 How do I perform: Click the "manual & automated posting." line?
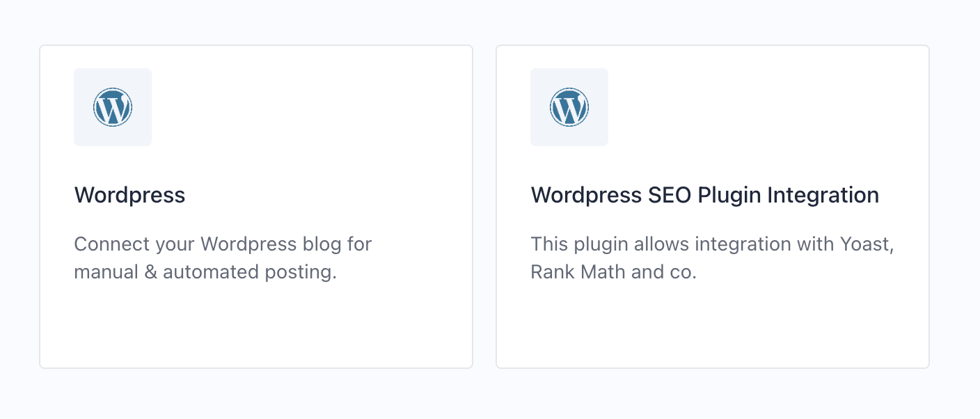(x=205, y=271)
